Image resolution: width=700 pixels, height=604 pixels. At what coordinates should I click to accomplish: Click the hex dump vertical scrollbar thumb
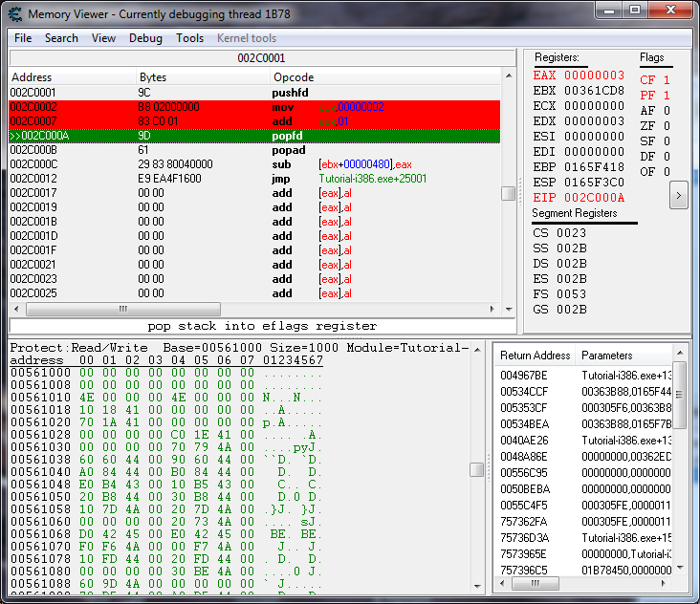tap(476, 469)
